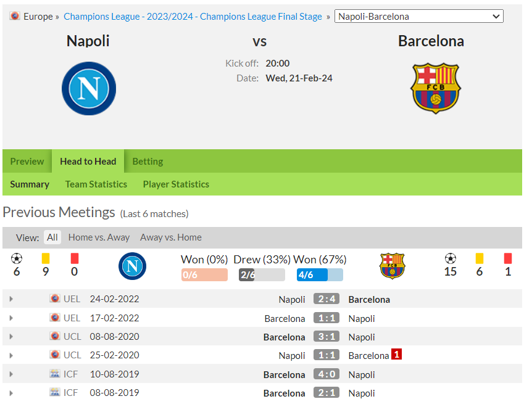Open the Napoli-Barcelona match dropdown

click(x=418, y=17)
